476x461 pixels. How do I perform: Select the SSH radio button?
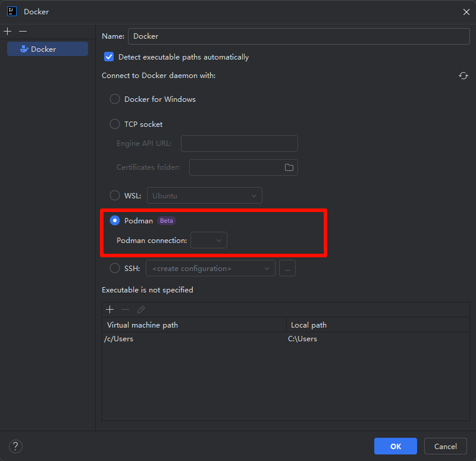click(x=115, y=269)
